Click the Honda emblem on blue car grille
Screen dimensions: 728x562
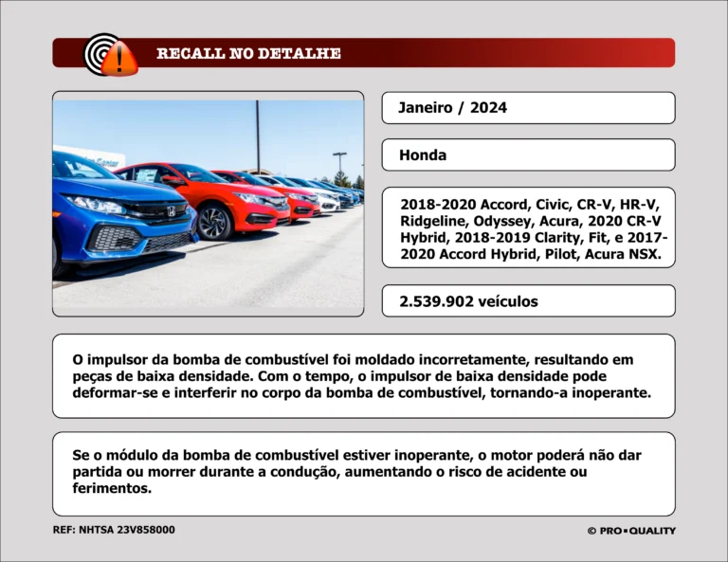point(172,211)
